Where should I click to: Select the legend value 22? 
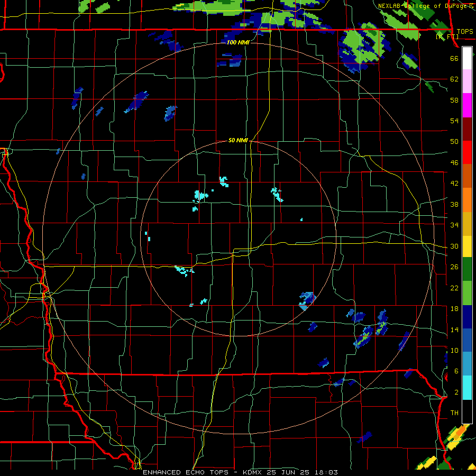coord(454,288)
